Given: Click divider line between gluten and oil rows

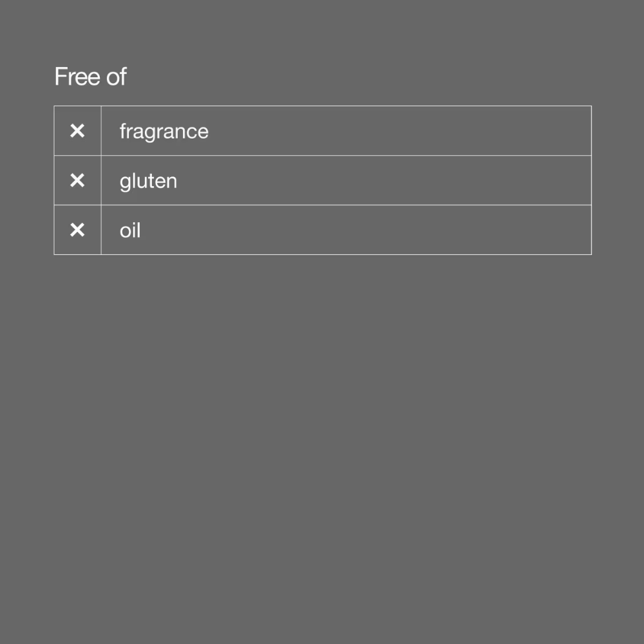Looking at the screenshot, I should pos(322,205).
